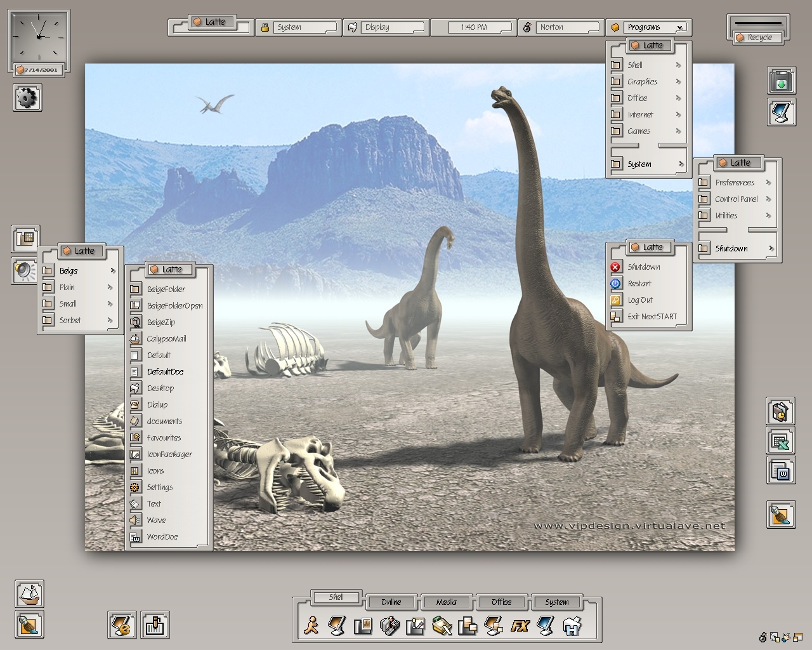Open the paintbrush icon on the right side
Viewport: 812px width, 650px height.
click(781, 514)
